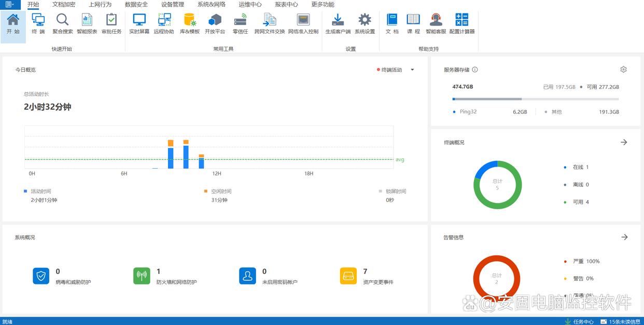
Task: Expand the 终端活动 dropdown
Action: [x=412, y=70]
